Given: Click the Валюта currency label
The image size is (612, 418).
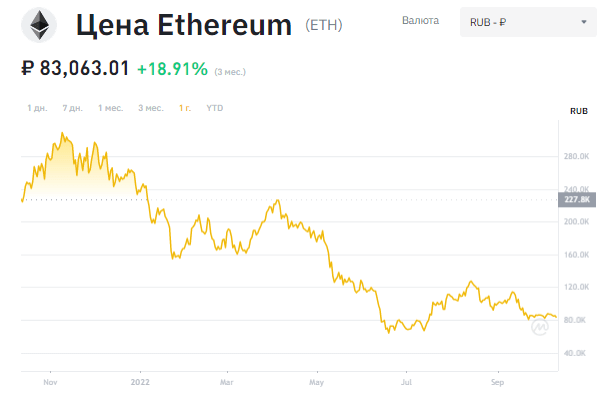Looking at the screenshot, I should 418,21.
